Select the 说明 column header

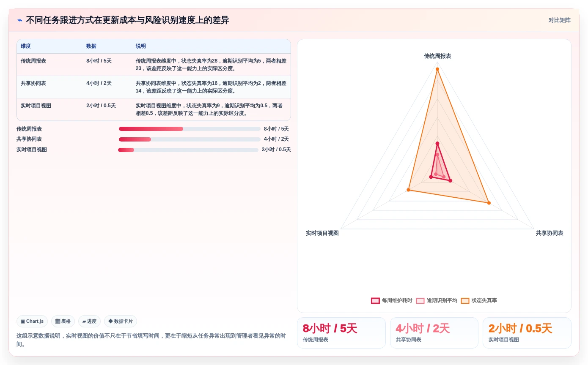[x=141, y=46]
